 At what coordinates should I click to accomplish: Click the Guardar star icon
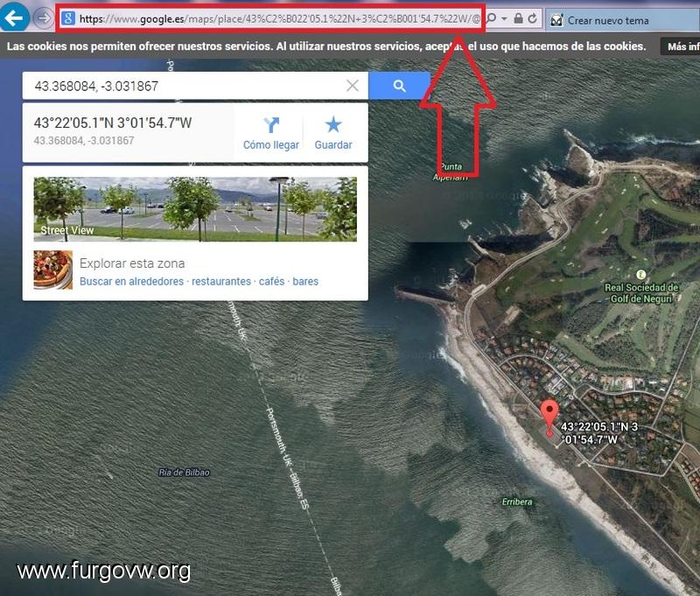333,124
